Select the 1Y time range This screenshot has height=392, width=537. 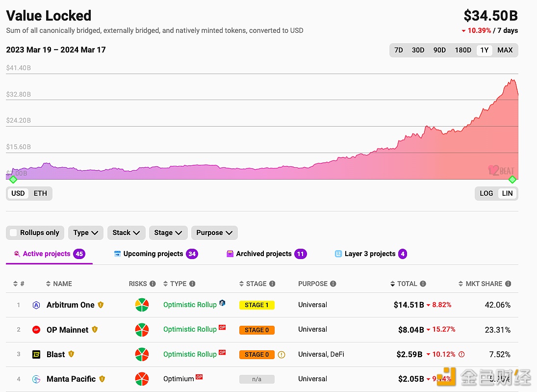(484, 50)
